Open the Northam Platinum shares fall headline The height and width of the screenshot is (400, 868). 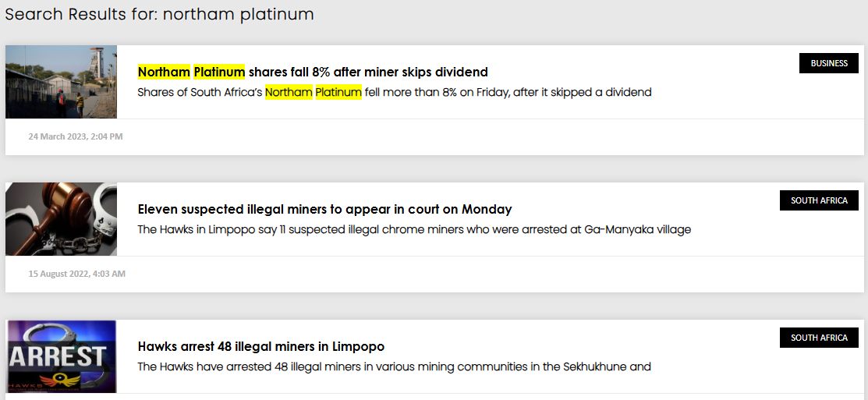pyautogui.click(x=312, y=72)
